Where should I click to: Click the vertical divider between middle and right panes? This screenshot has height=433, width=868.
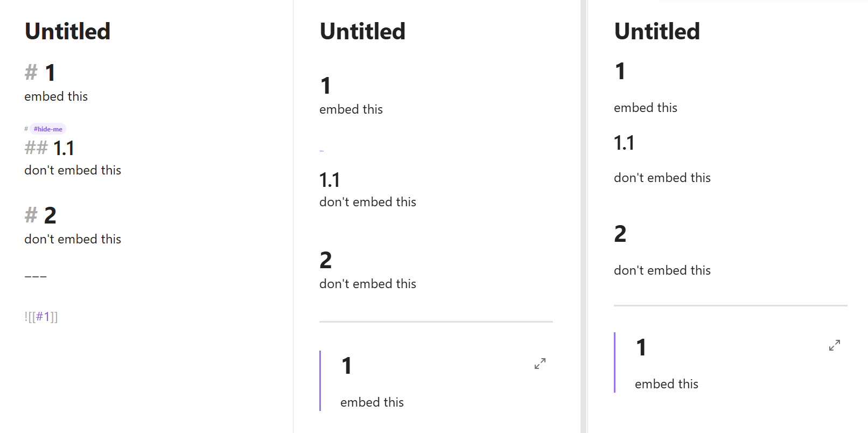(x=584, y=216)
